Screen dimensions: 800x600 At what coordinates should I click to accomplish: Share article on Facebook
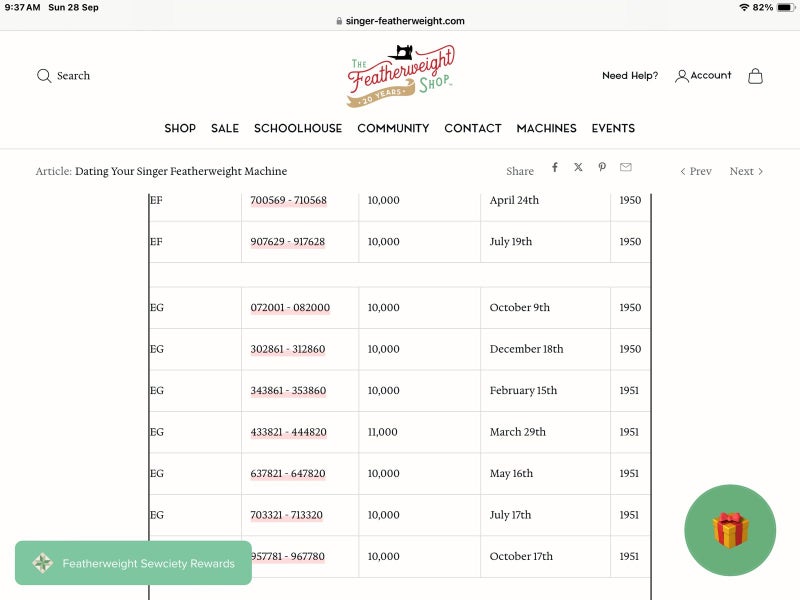(x=555, y=168)
